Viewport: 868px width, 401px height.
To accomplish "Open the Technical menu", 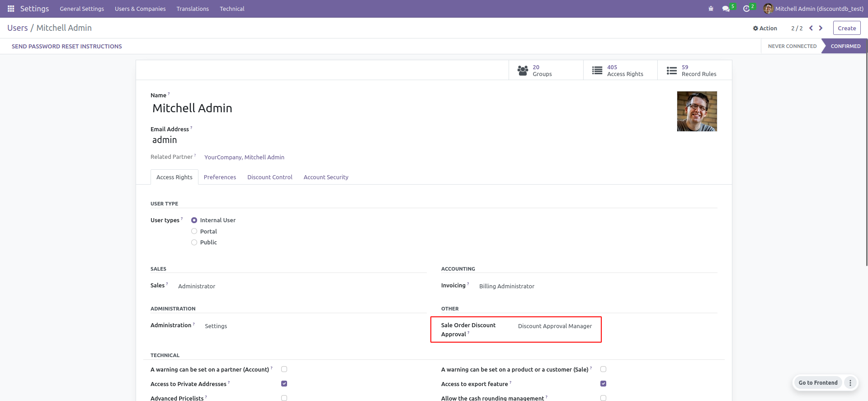I will pos(232,9).
